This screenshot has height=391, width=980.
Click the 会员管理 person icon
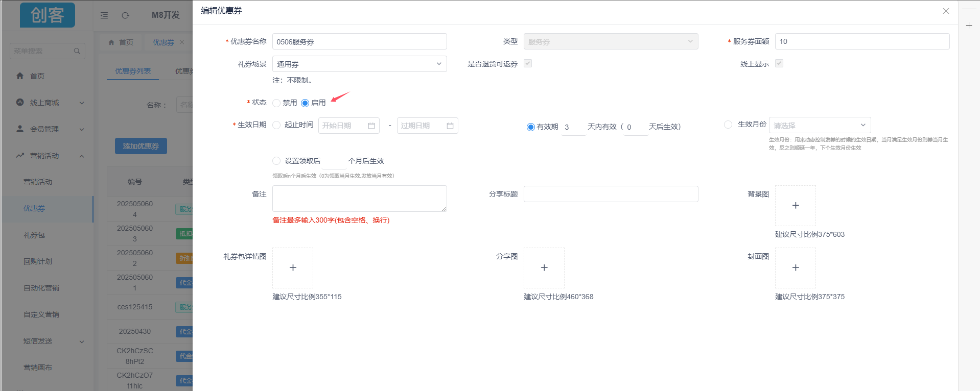(x=20, y=129)
